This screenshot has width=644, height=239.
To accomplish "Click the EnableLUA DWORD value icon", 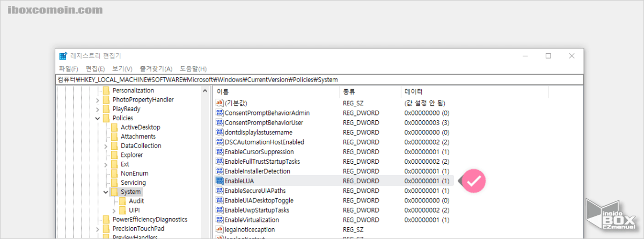I will pos(219,181).
